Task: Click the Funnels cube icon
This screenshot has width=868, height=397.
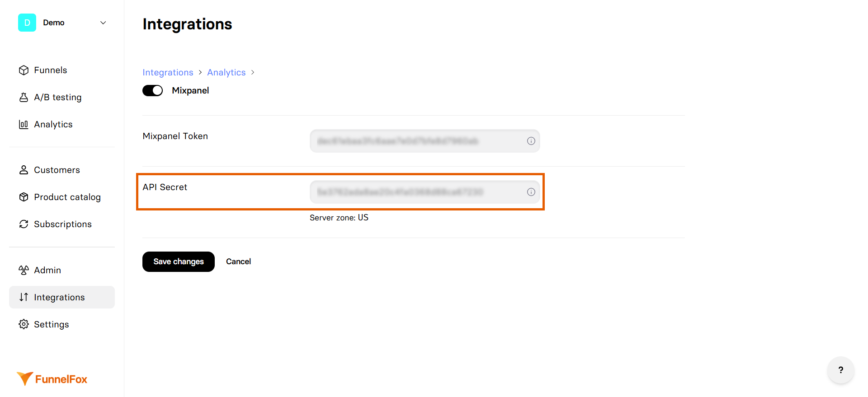Action: click(x=24, y=70)
